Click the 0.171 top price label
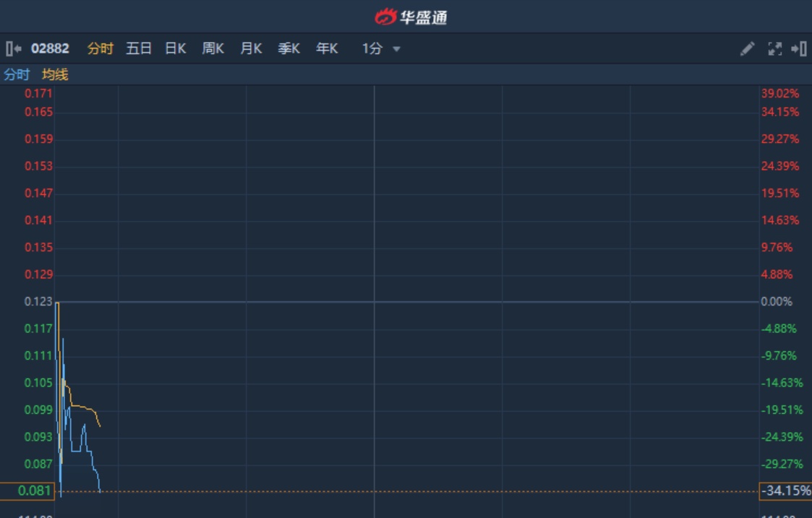This screenshot has height=518, width=812. [x=38, y=93]
